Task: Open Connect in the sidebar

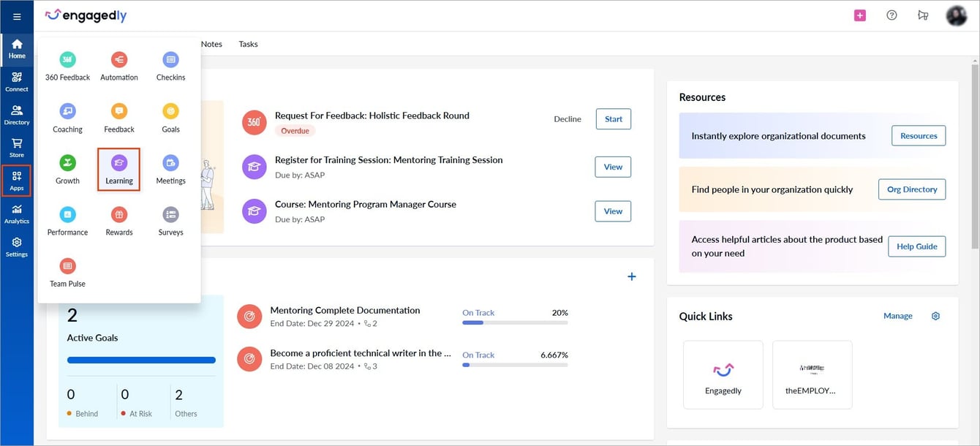Action: (17, 82)
